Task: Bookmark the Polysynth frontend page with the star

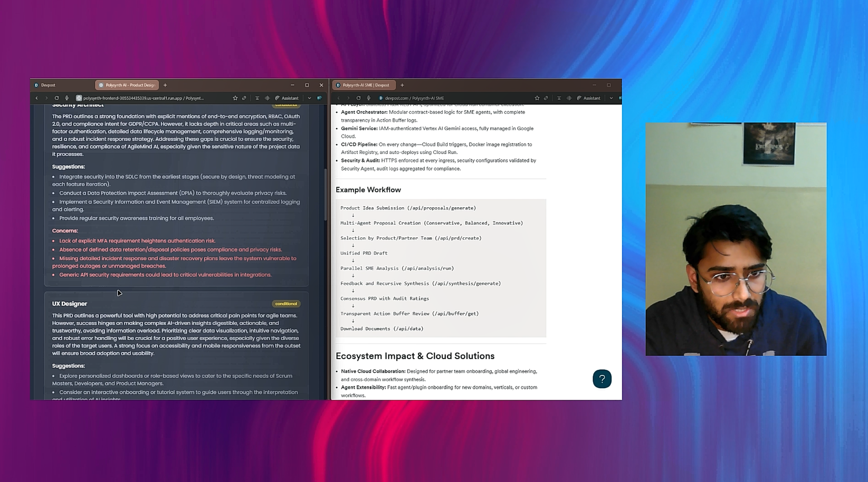Action: tap(235, 98)
